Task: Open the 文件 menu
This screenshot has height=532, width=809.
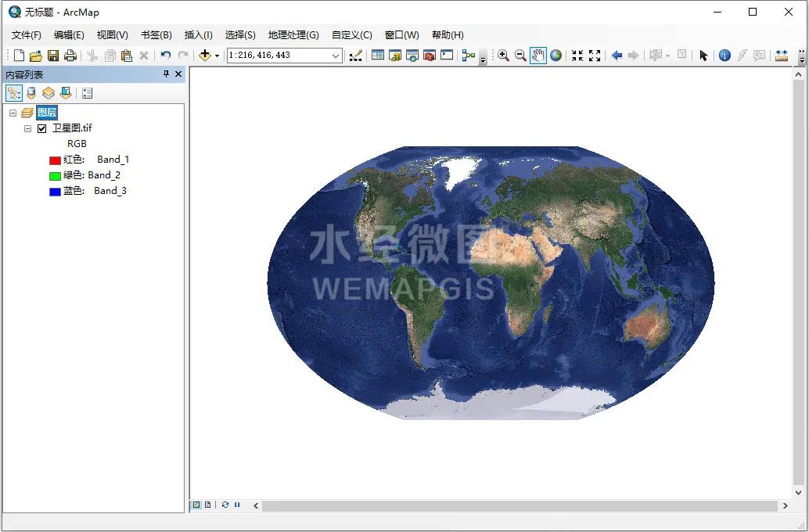Action: tap(26, 34)
